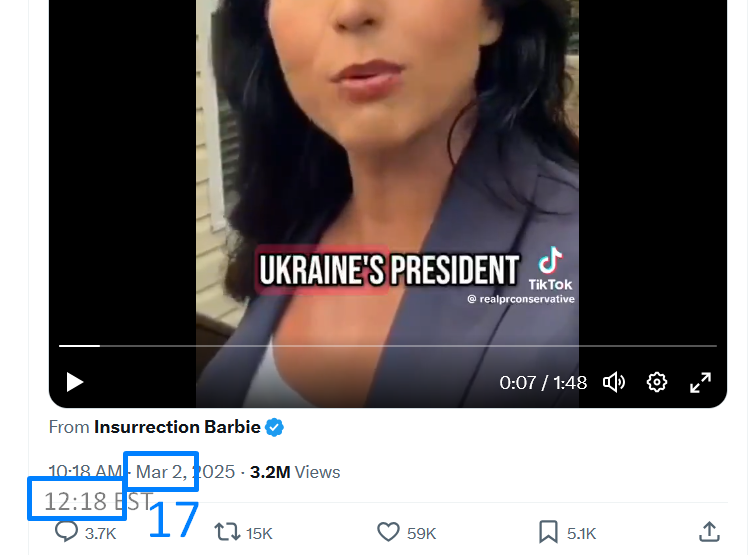748x555 pixels.
Task: Click the reply speech bubble icon
Action: 66,532
